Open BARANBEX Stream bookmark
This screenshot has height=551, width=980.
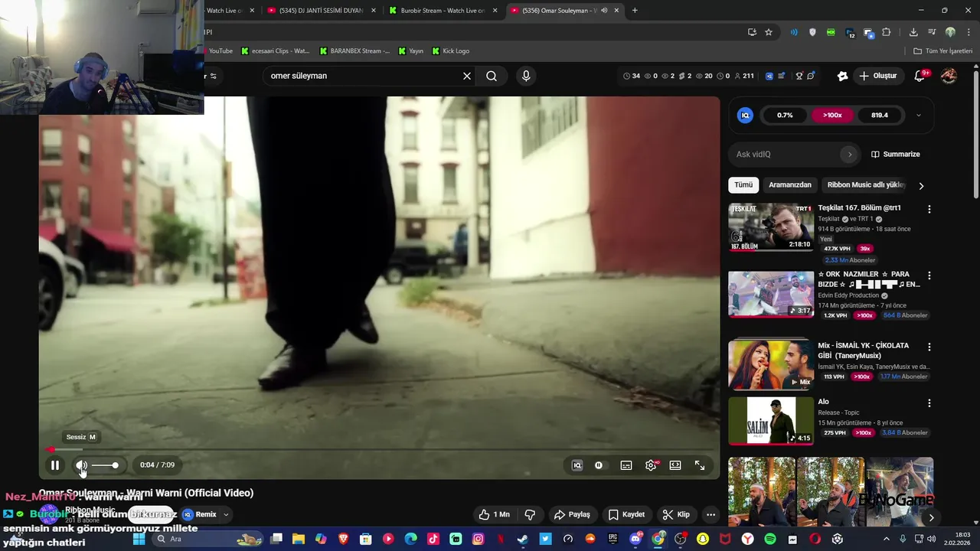pyautogui.click(x=354, y=51)
